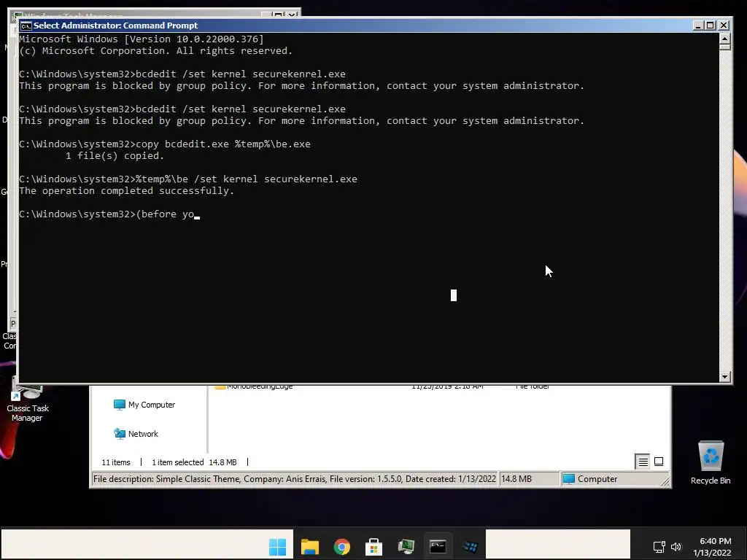This screenshot has width=747, height=560.
Task: Select My Computer in Explorer navigation pane
Action: click(x=144, y=405)
